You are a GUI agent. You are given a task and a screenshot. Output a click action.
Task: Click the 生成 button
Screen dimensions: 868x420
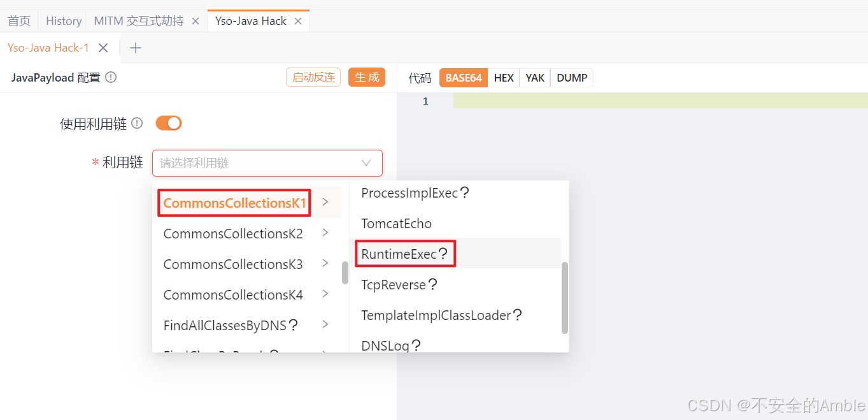[x=367, y=77]
